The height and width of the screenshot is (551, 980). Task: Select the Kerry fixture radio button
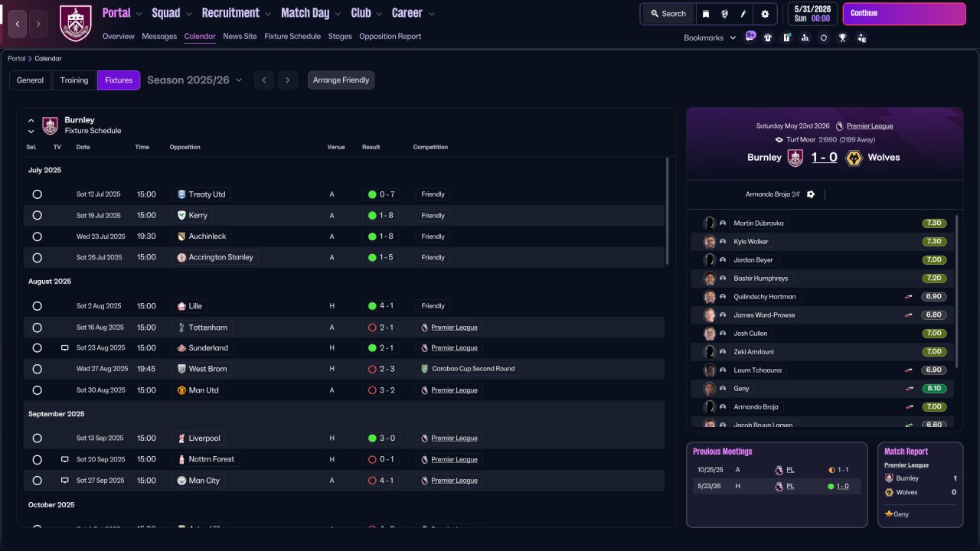coord(37,216)
